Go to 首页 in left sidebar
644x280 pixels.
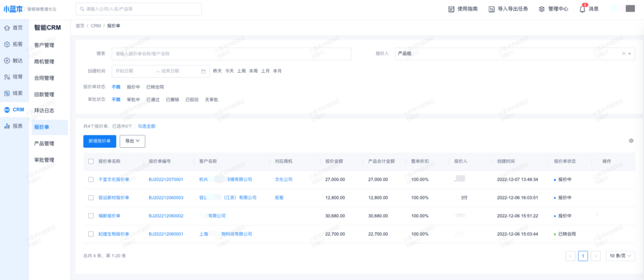click(x=13, y=28)
